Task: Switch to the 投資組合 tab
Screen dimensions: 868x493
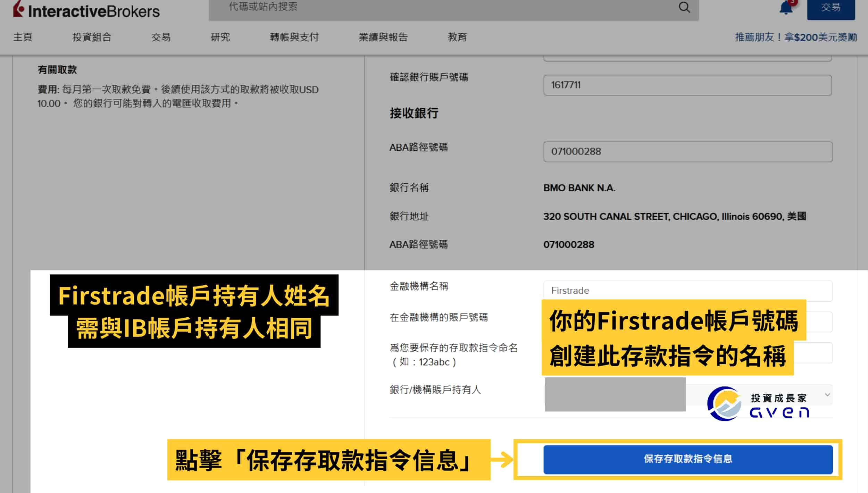Action: point(92,37)
